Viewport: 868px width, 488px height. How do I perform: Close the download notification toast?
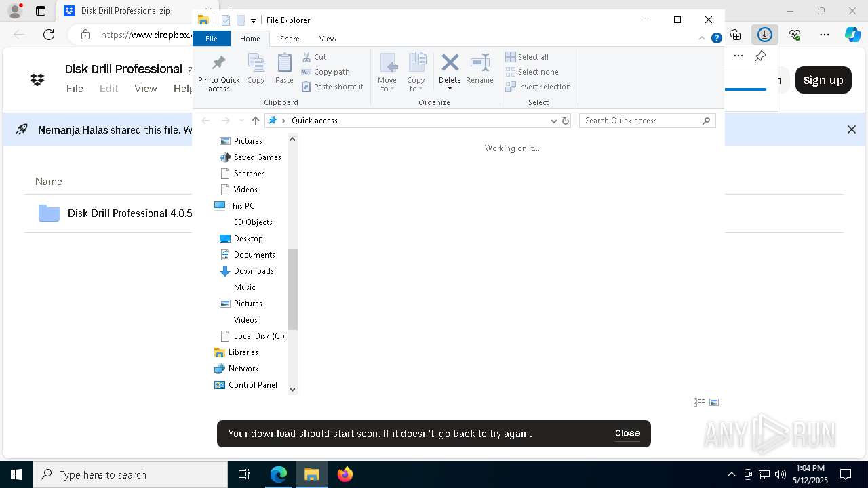coord(627,433)
